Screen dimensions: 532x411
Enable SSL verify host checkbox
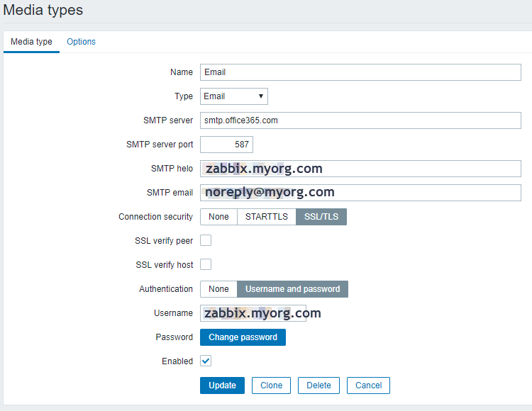(x=206, y=265)
